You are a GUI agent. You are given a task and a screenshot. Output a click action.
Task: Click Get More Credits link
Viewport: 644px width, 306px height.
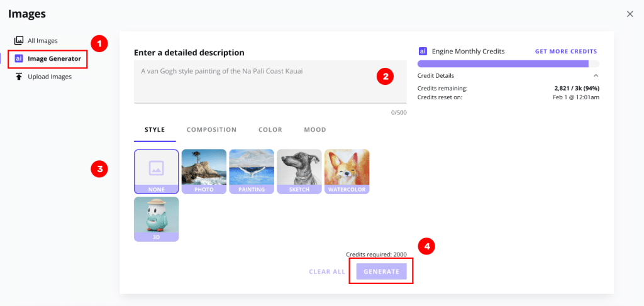(x=566, y=52)
